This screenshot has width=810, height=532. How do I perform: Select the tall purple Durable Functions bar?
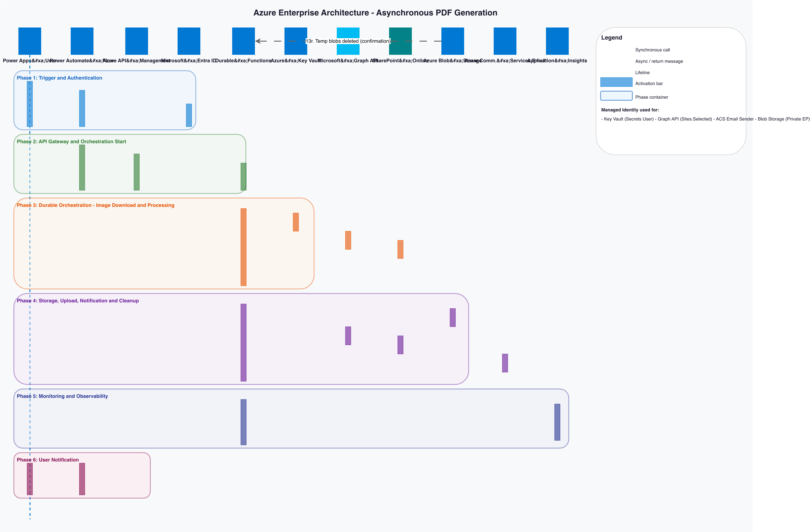pos(243,343)
